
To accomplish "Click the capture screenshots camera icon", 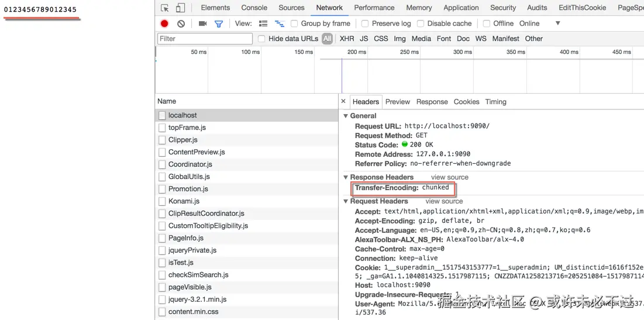I will tap(202, 23).
